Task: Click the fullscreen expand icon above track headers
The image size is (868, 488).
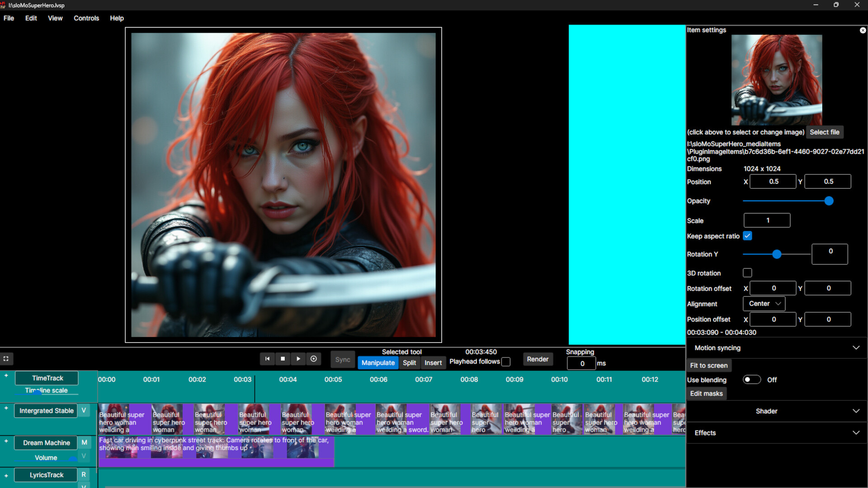Action: coord(6,358)
